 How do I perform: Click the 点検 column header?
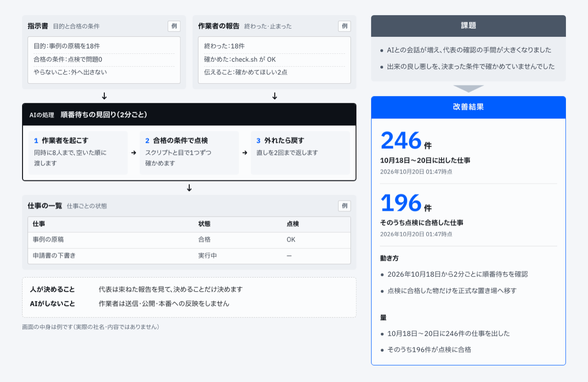tap(293, 224)
